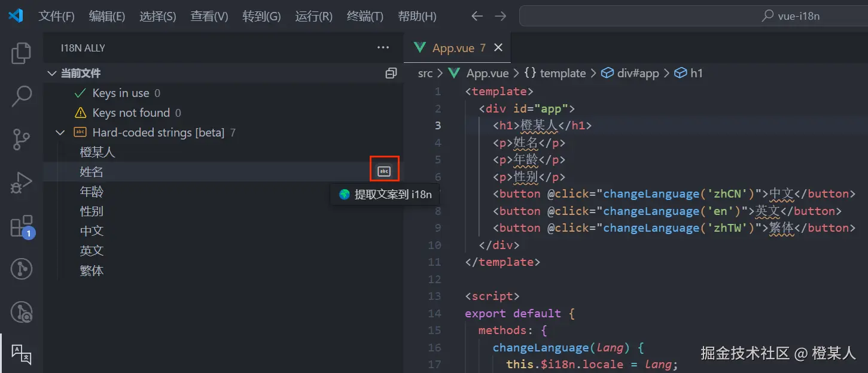Select 橙某人 in hard-coded strings list
This screenshot has height=373, width=868.
point(223,153)
